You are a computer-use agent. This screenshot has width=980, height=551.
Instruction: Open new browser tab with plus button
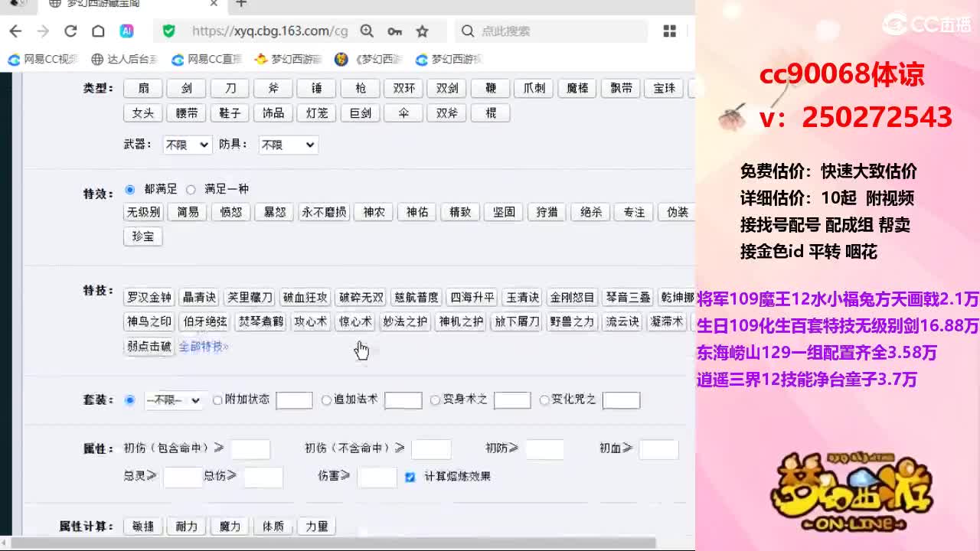[x=241, y=4]
